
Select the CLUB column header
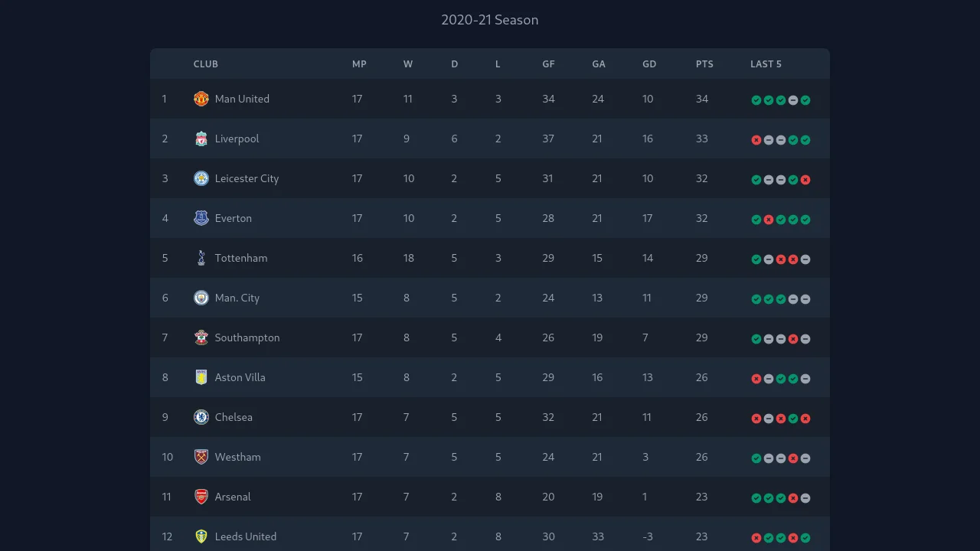205,64
